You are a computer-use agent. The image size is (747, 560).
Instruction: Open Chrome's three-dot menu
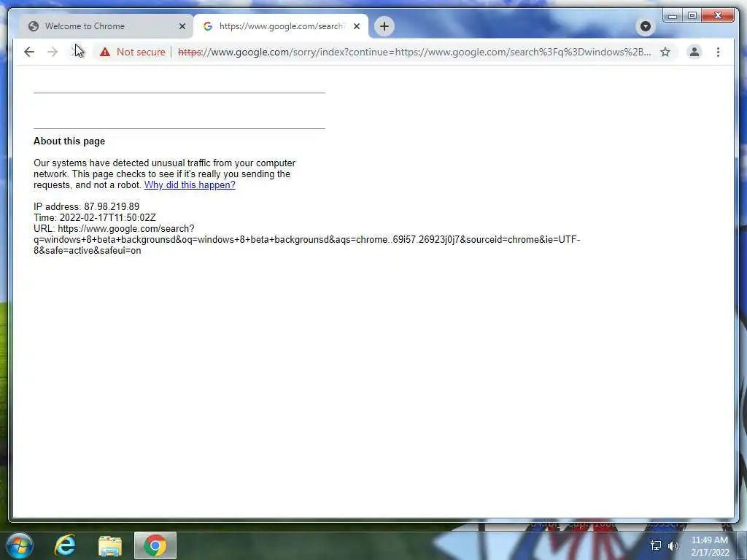[718, 52]
